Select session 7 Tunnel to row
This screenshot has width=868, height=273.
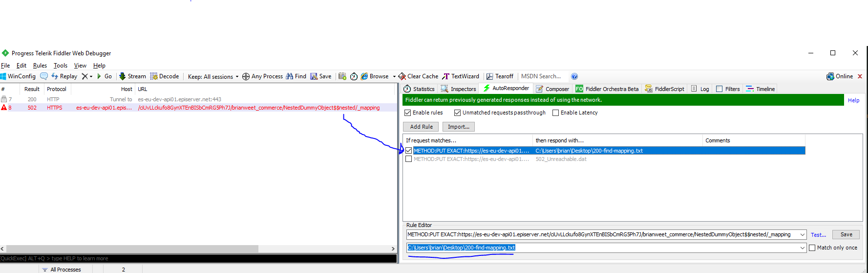tap(198, 99)
